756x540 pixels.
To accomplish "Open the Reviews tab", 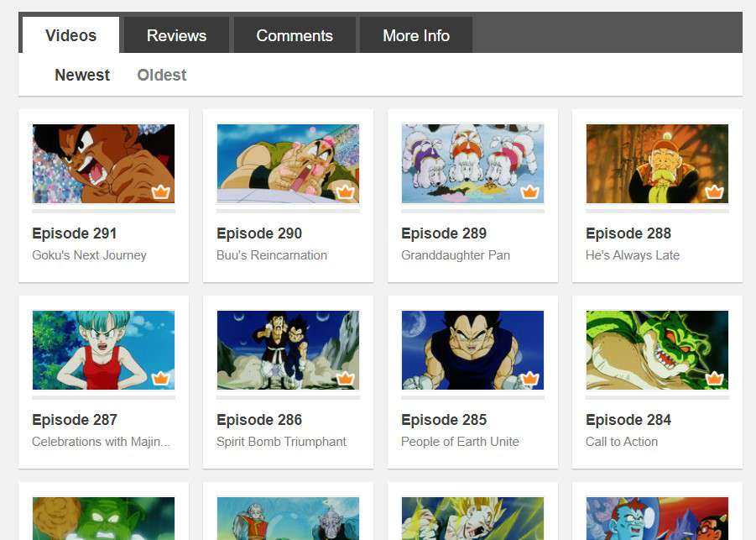I will tap(176, 35).
